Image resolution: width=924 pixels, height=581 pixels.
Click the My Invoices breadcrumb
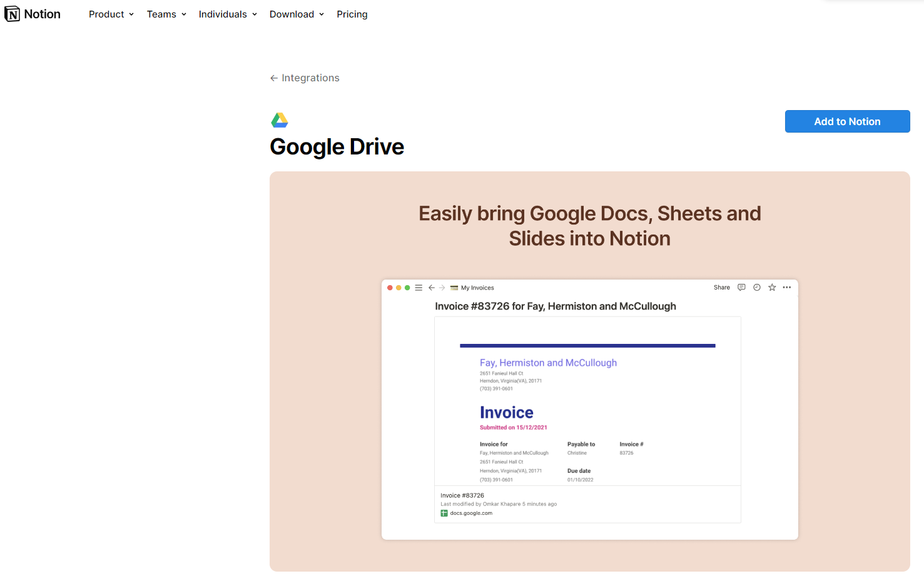click(x=477, y=288)
